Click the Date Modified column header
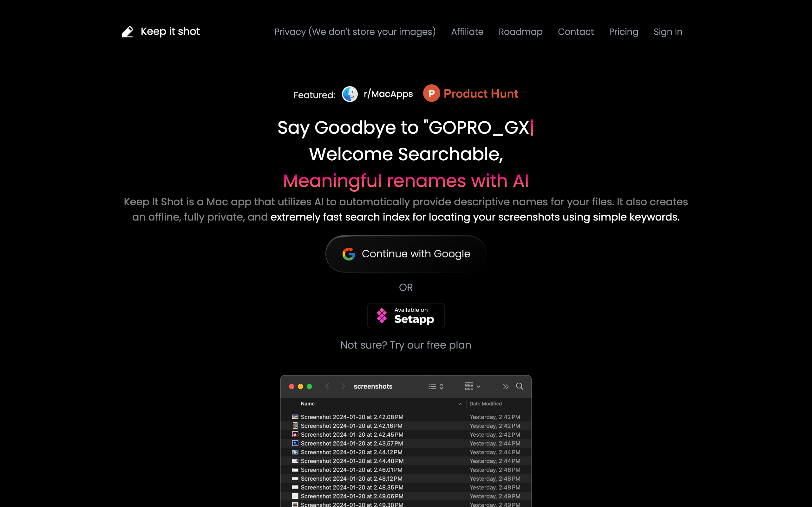 [485, 404]
